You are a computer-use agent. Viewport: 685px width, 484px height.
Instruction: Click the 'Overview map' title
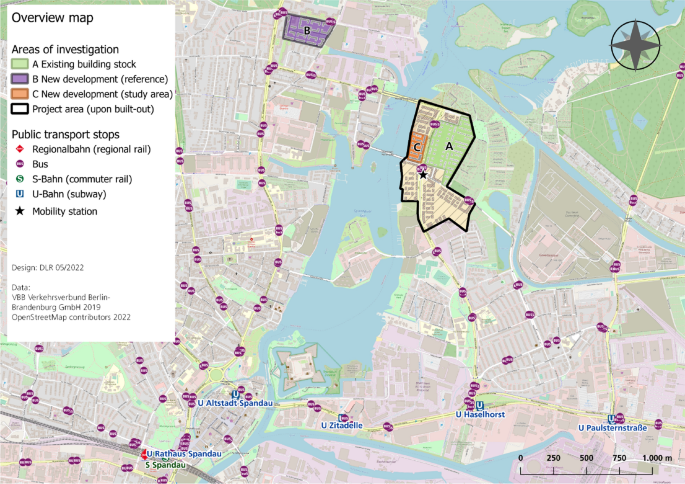click(52, 18)
